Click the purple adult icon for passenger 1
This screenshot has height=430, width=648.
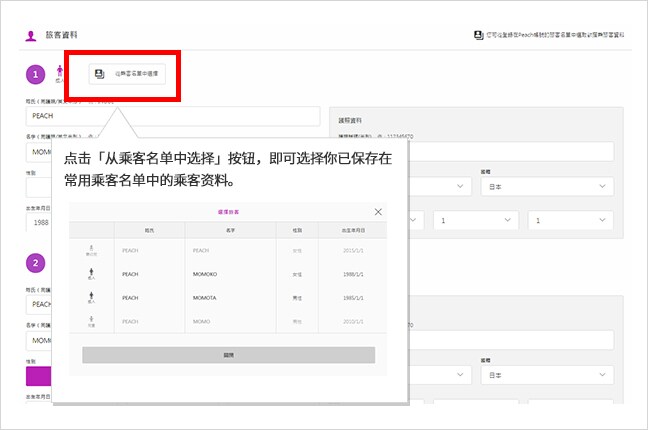click(x=60, y=71)
